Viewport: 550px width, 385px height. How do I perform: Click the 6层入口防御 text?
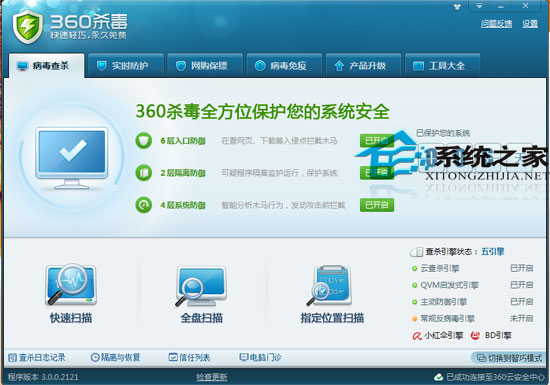point(183,141)
